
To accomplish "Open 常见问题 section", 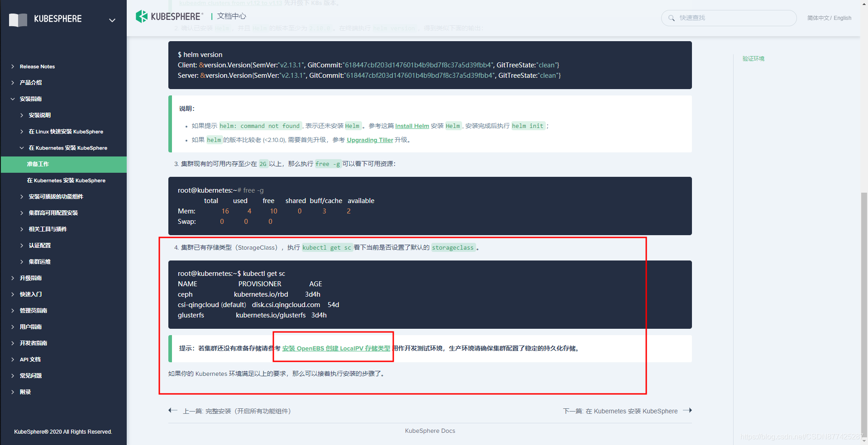I will click(x=31, y=376).
